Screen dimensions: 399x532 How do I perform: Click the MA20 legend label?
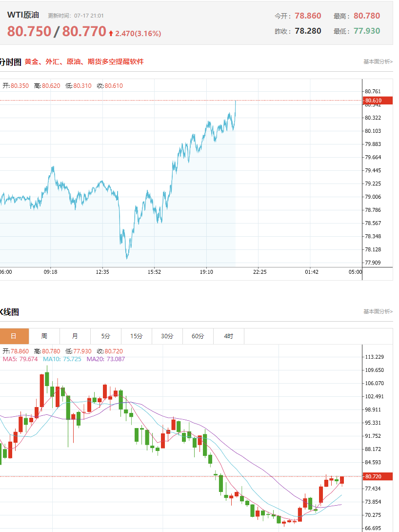(x=106, y=359)
